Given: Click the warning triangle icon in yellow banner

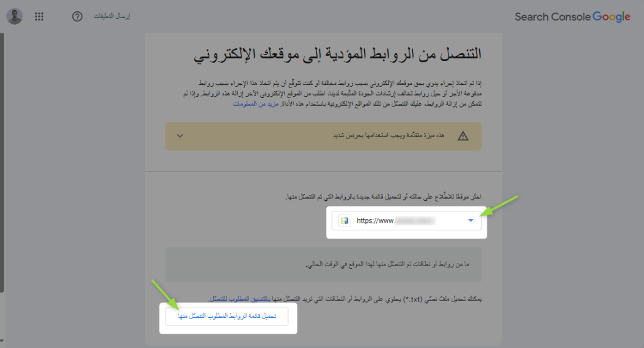Looking at the screenshot, I should tap(463, 135).
